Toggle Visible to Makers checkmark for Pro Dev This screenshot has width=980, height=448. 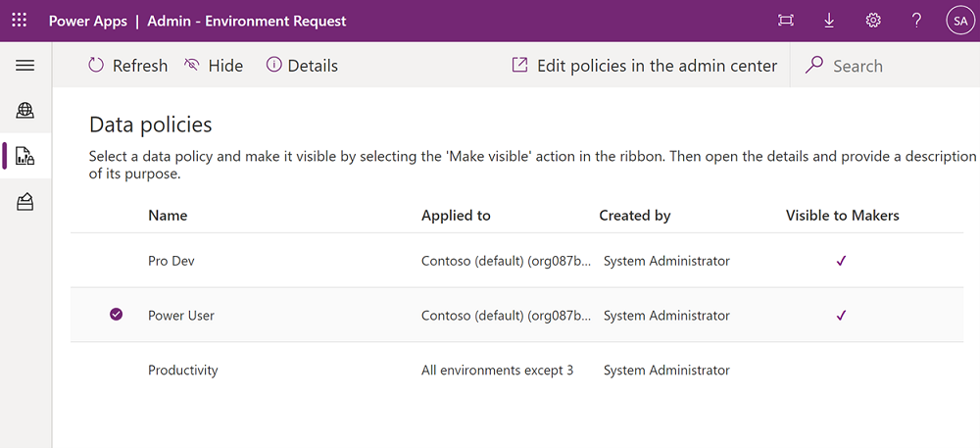pyautogui.click(x=841, y=261)
